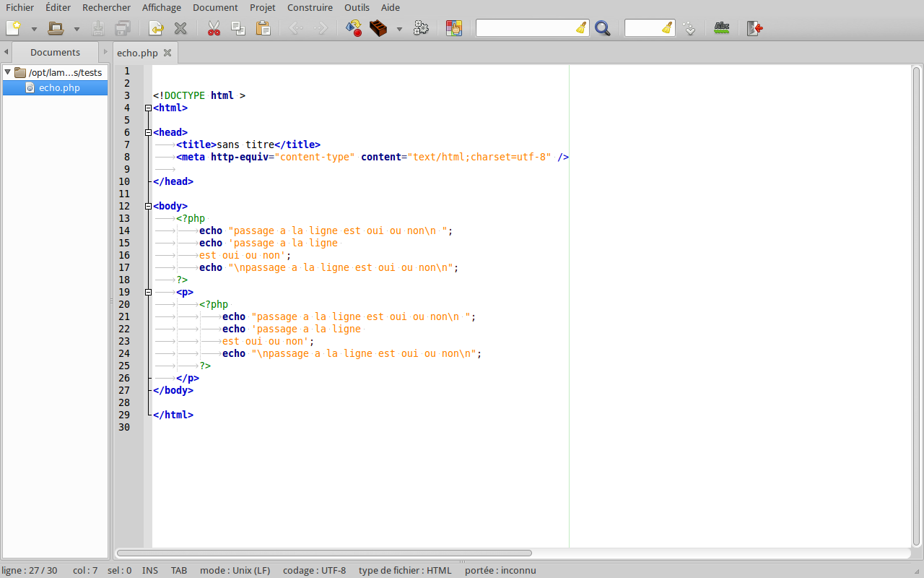
Task: Open the Rechercher menu
Action: pos(106,7)
